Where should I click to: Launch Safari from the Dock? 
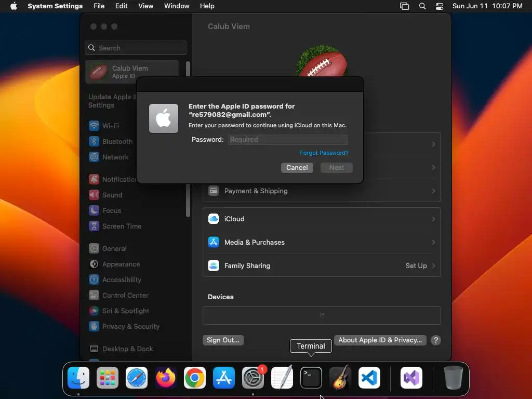click(x=137, y=378)
